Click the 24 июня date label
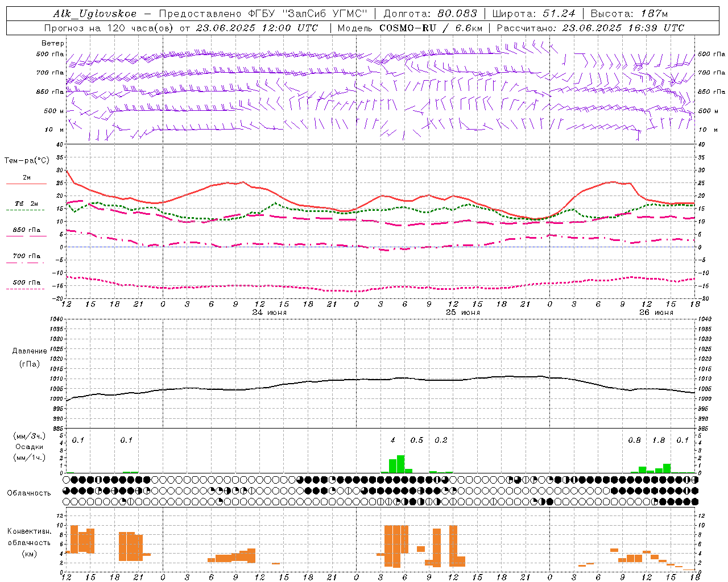 (x=270, y=313)
